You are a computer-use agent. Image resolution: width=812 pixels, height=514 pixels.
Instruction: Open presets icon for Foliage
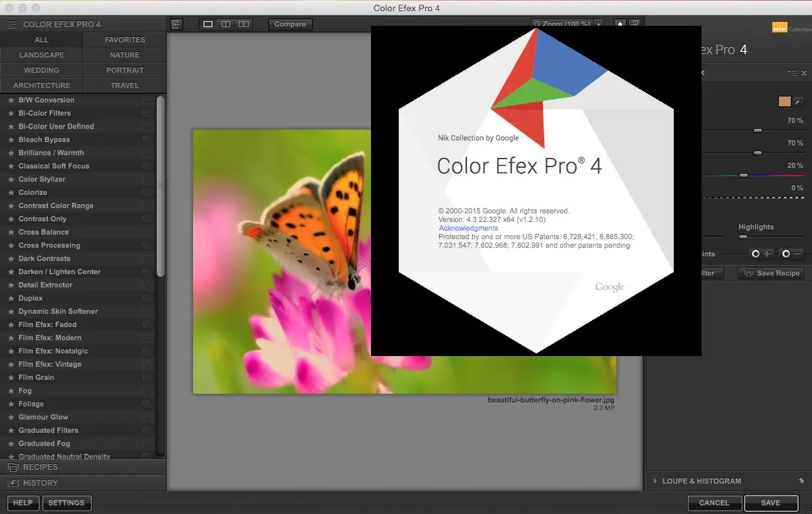146,404
